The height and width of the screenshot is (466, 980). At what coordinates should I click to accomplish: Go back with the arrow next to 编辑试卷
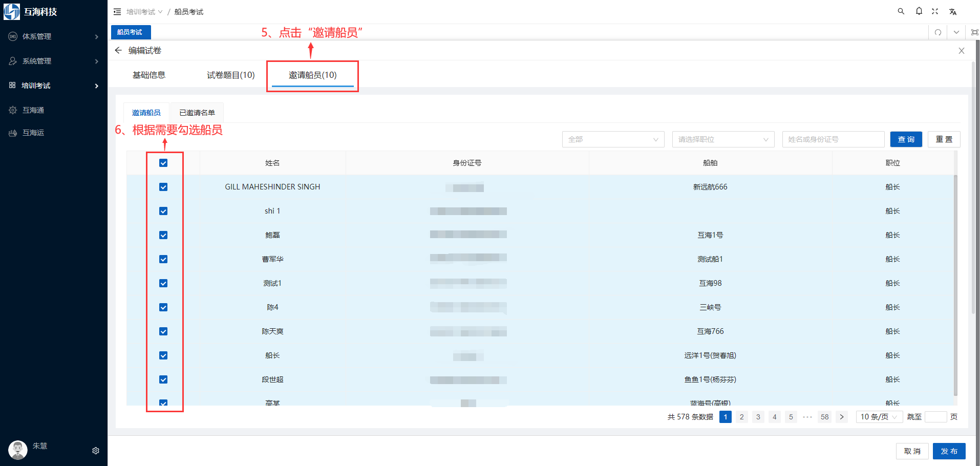pyautogui.click(x=118, y=50)
